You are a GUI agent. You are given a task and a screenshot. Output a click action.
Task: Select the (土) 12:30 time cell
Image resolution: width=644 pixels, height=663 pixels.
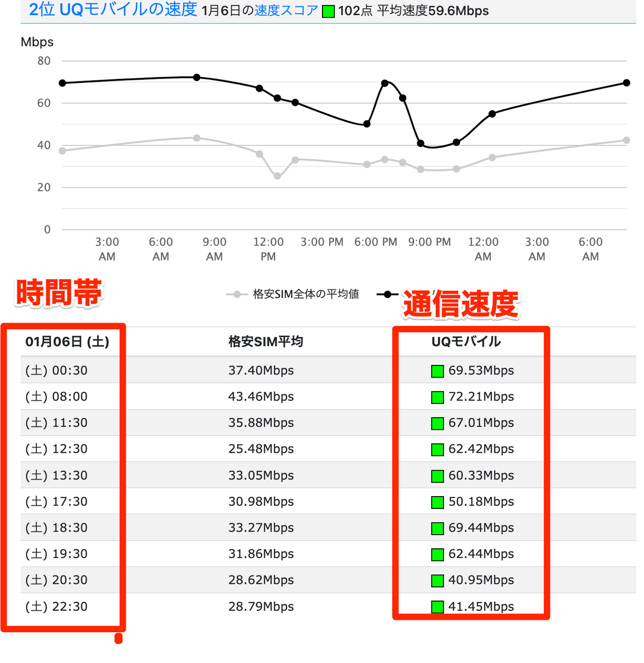[57, 449]
